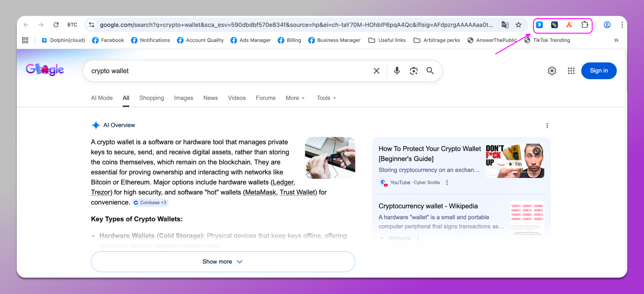
Task: Bookmark this page with the star icon
Action: [x=519, y=25]
